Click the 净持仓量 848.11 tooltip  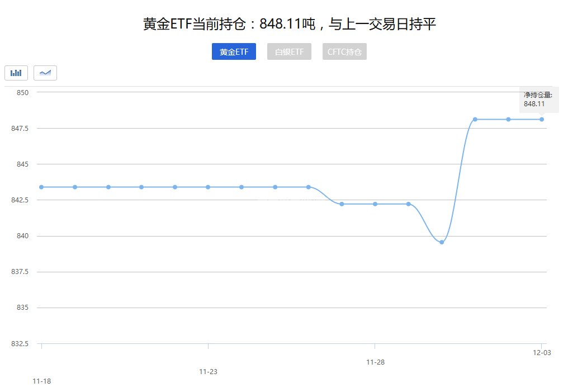click(538, 100)
